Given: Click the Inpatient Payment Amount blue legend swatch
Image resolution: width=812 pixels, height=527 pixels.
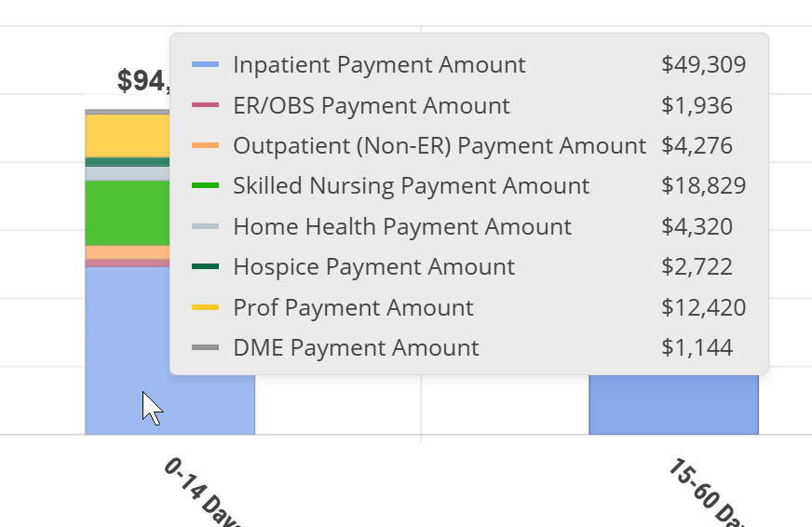Looking at the screenshot, I should [x=205, y=65].
